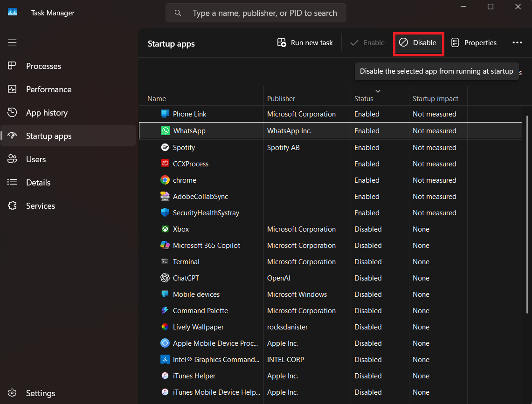
Task: Go to App history
Action: 68,113
